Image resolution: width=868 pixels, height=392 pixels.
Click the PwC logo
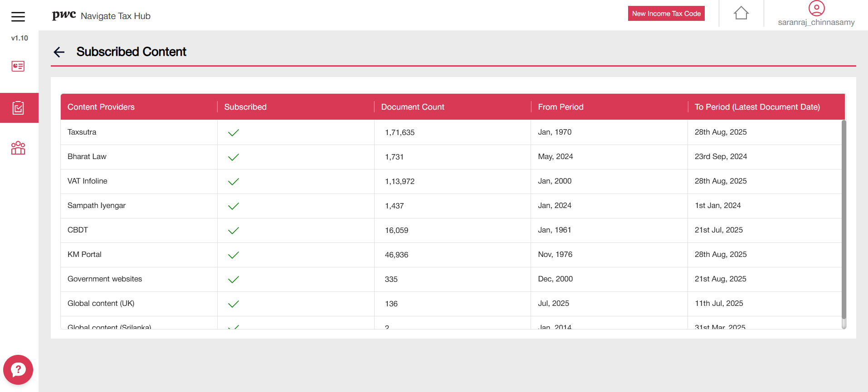coord(64,15)
